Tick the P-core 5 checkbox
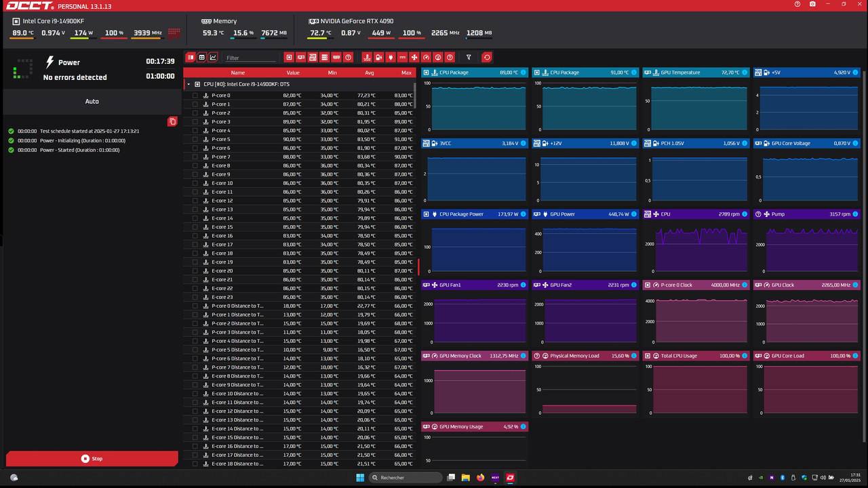 click(195, 140)
